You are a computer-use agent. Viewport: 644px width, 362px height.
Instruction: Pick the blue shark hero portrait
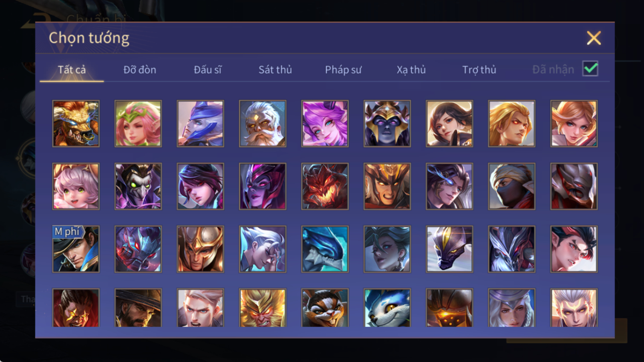point(325,249)
